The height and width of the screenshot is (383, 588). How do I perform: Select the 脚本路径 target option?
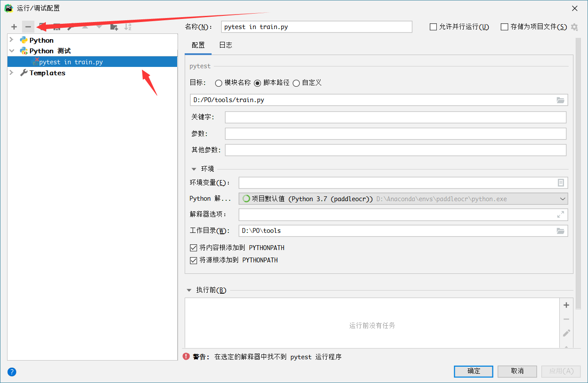tap(257, 83)
